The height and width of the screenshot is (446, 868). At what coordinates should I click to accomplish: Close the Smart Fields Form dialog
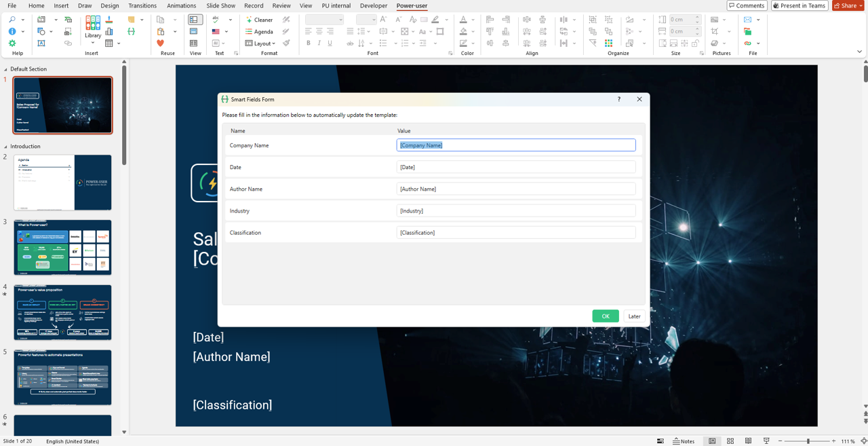coord(639,99)
